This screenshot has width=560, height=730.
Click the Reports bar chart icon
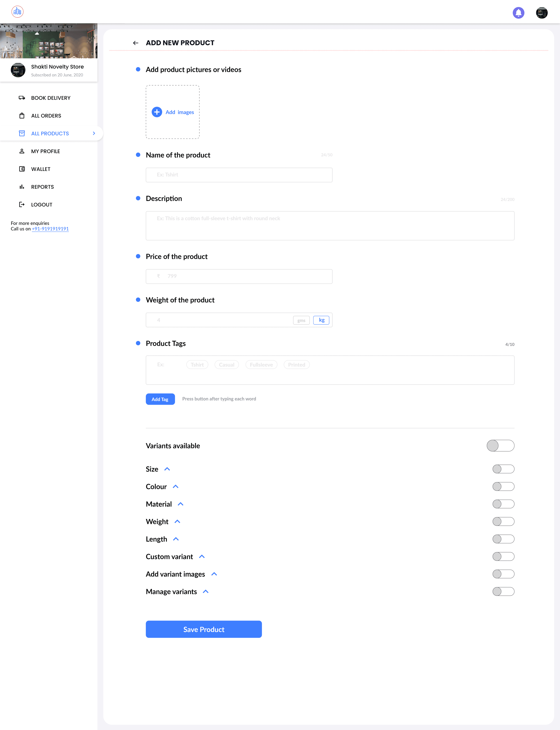pos(22,187)
